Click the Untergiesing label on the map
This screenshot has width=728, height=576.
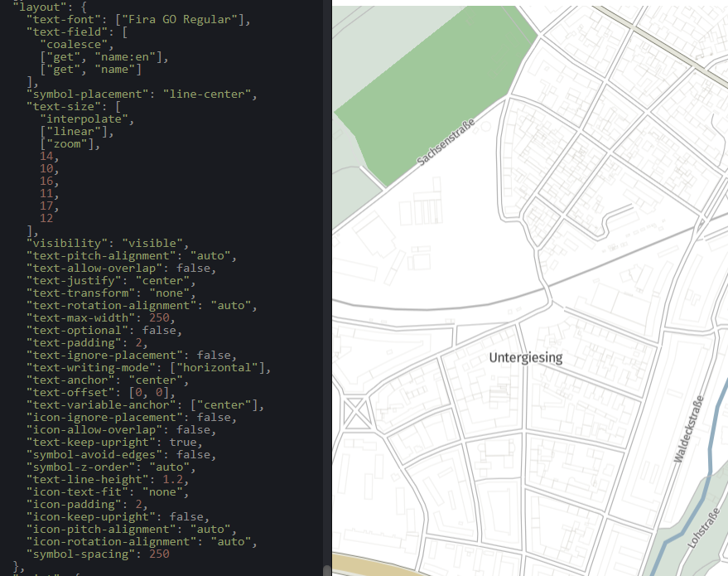(x=525, y=358)
